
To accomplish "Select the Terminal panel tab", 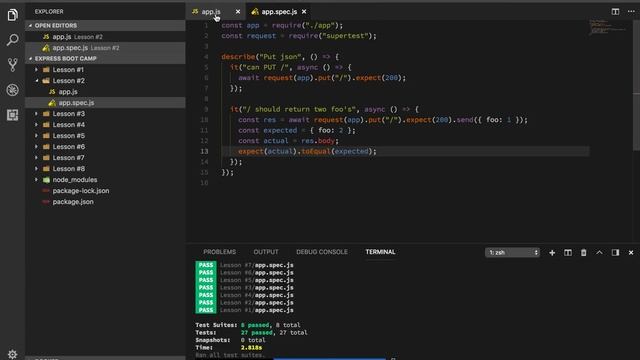I will click(380, 252).
